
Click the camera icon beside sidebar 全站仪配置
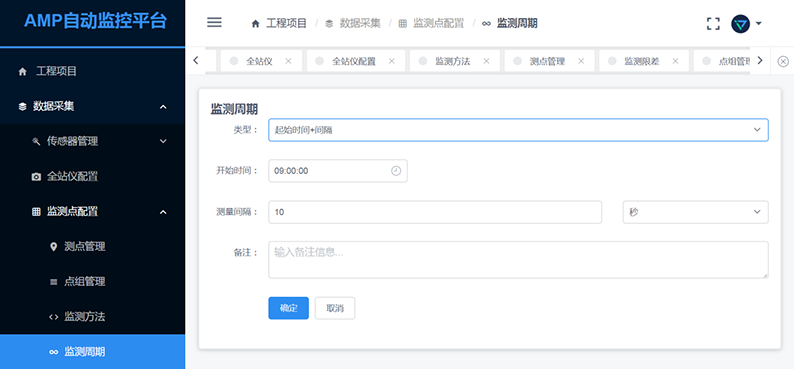click(x=36, y=177)
